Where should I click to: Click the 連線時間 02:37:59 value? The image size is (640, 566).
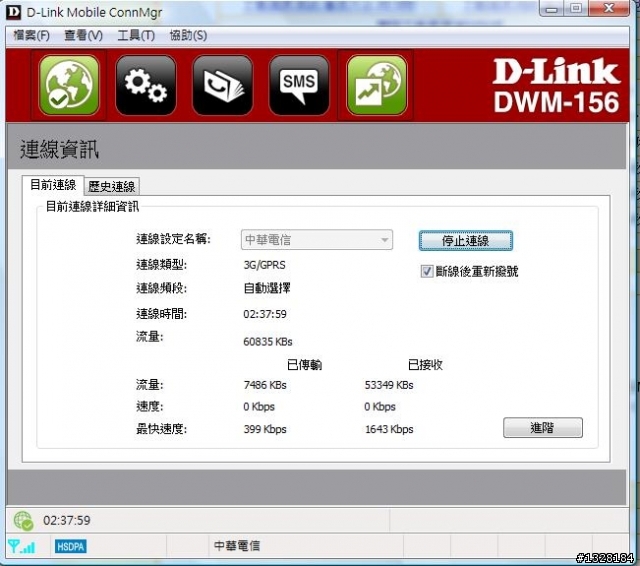point(265,314)
